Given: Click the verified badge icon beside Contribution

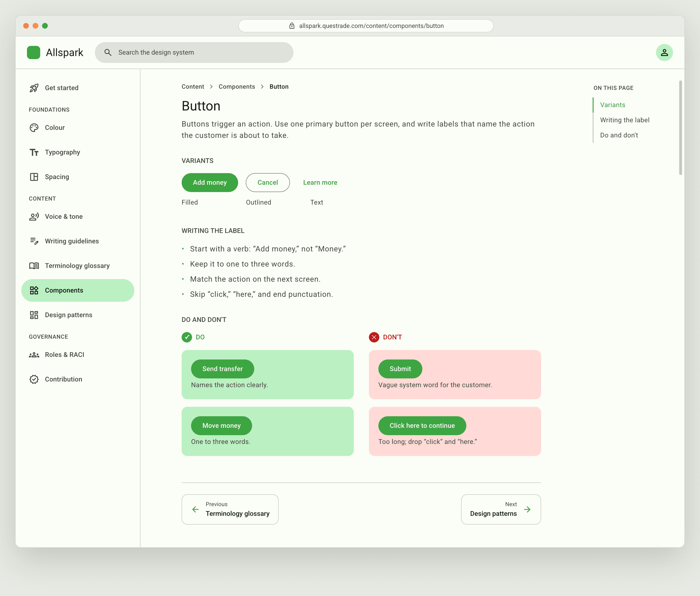Looking at the screenshot, I should tap(34, 379).
